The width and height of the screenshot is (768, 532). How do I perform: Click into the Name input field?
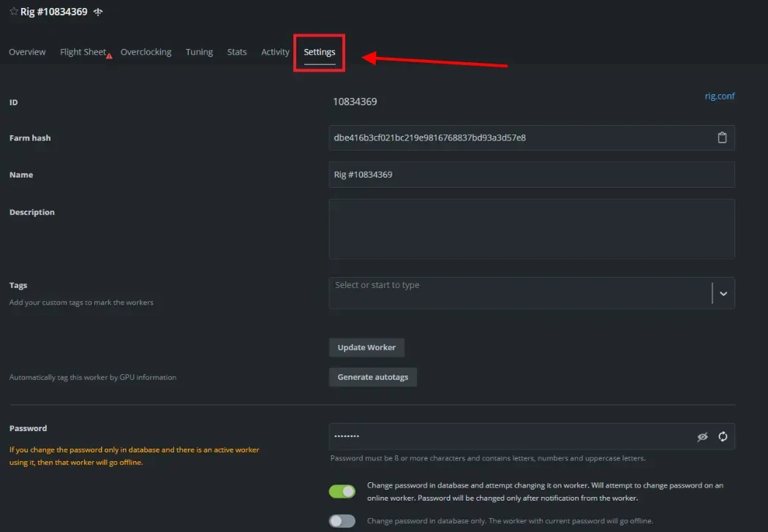[531, 175]
